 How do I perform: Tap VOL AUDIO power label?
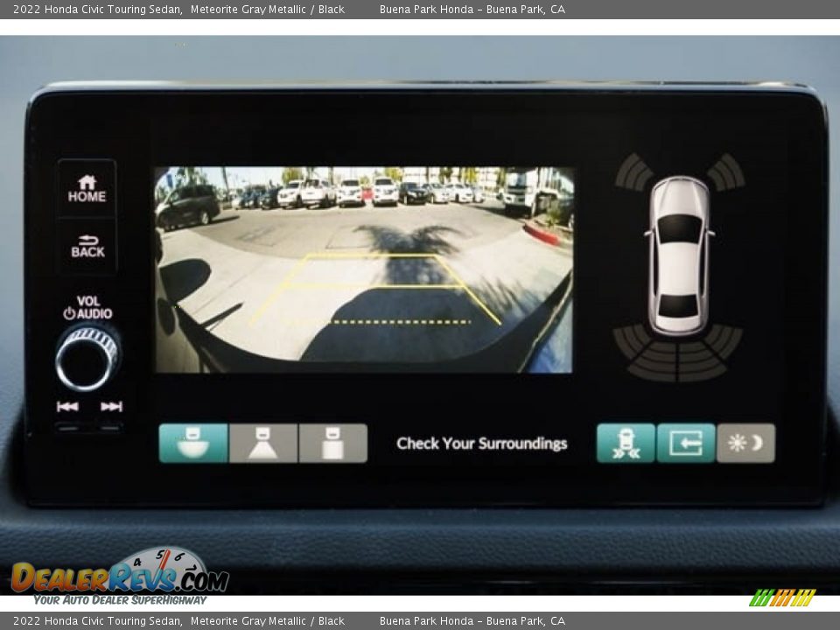click(87, 307)
